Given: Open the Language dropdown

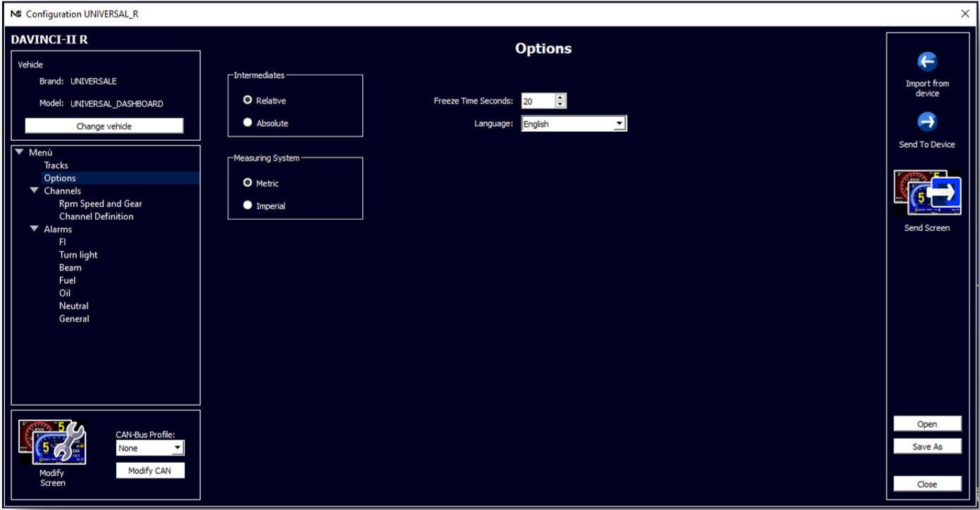Looking at the screenshot, I should 574,124.
